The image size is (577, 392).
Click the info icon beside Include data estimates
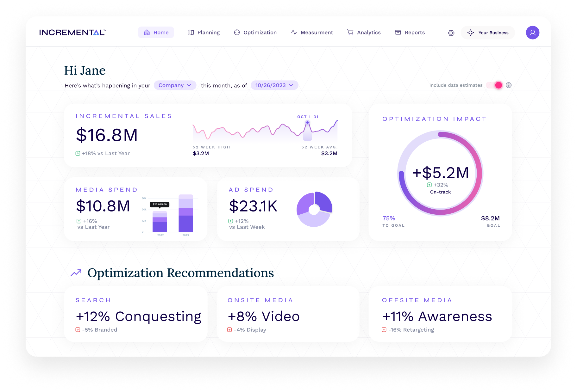click(x=509, y=85)
